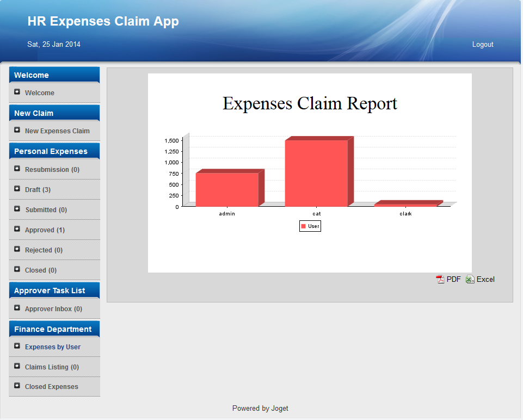Click the PDF document icon
Screen dimensions: 523x420
pyautogui.click(x=440, y=279)
